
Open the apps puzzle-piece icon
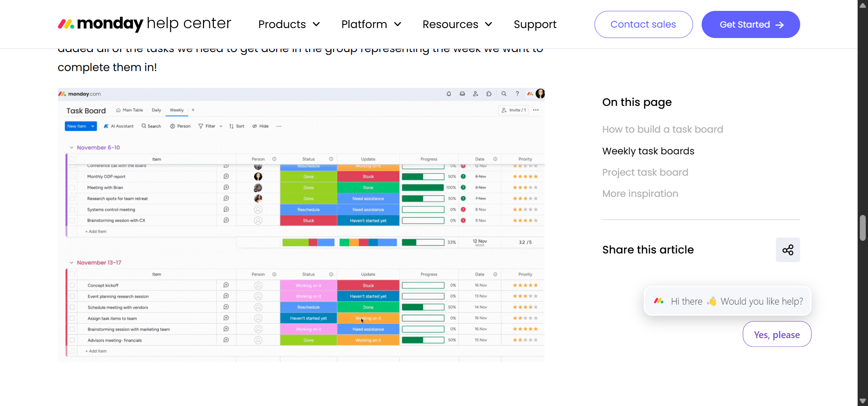pos(489,94)
